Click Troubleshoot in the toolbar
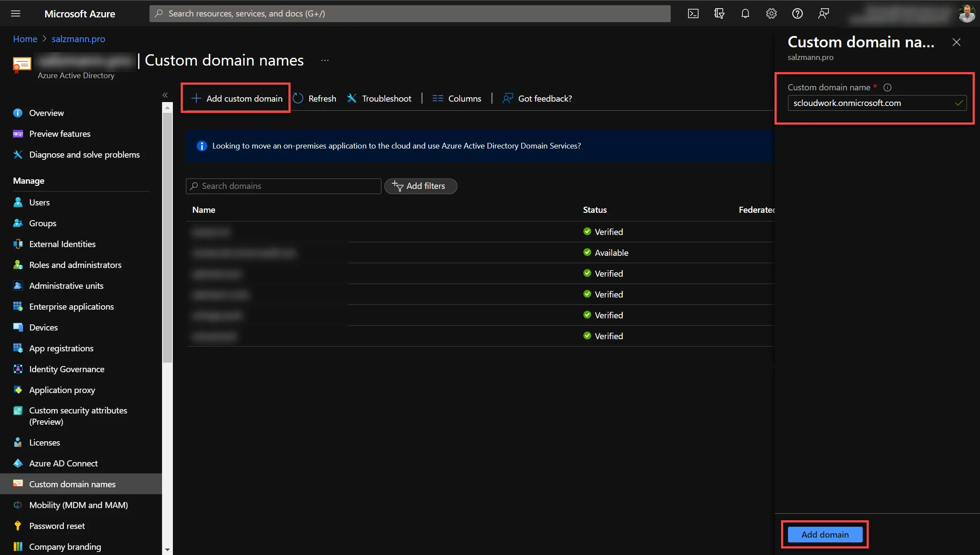 (x=379, y=99)
